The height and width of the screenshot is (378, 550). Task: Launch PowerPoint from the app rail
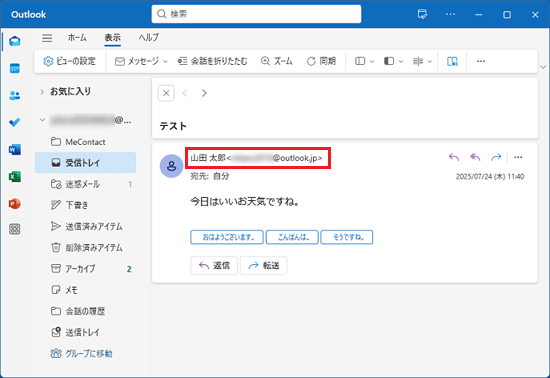pyautogui.click(x=15, y=204)
